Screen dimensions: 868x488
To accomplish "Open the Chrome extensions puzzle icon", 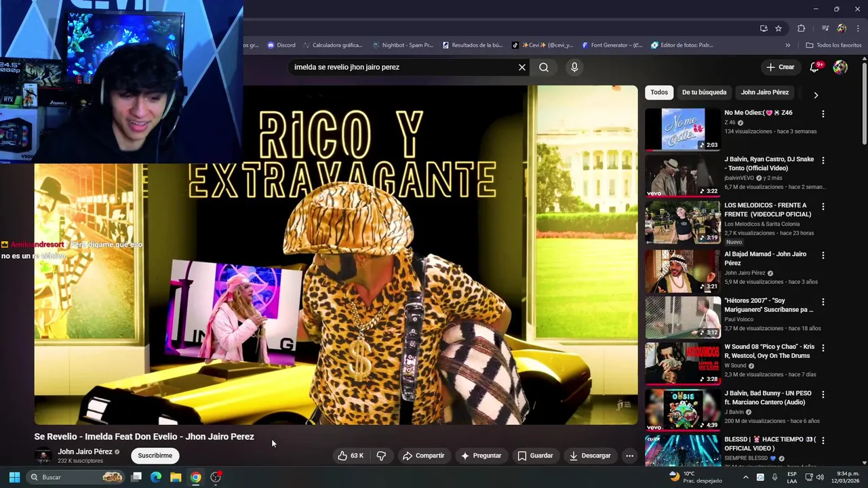I will (801, 28).
